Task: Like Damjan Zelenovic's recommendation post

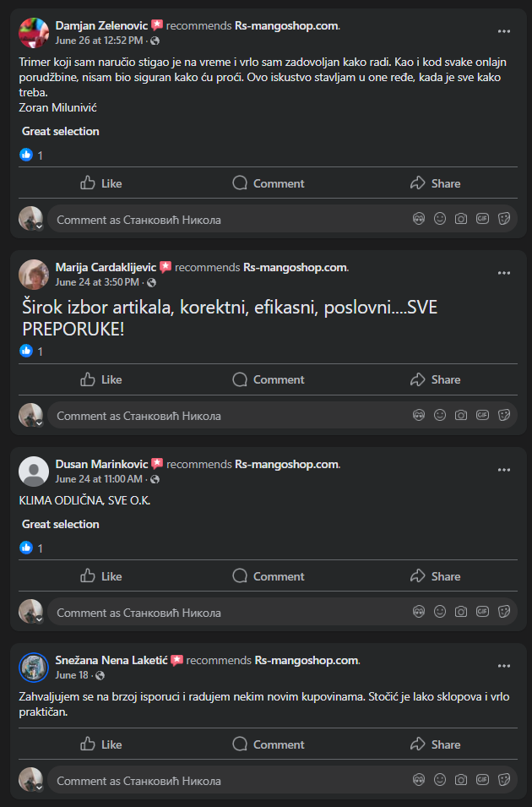Action: [100, 183]
